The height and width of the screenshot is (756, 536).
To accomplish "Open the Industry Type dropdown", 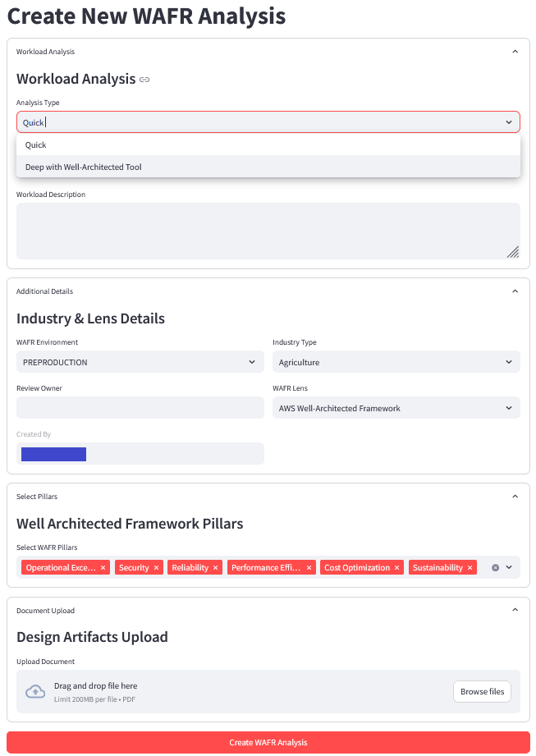I will pyautogui.click(x=396, y=362).
